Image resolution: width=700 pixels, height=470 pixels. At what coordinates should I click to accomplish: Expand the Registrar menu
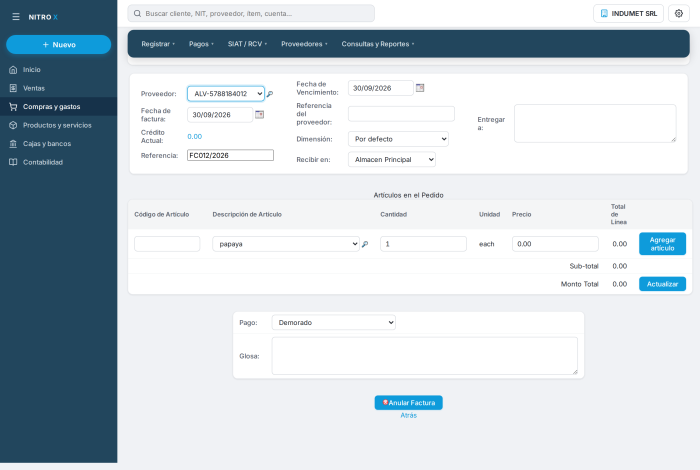(158, 44)
